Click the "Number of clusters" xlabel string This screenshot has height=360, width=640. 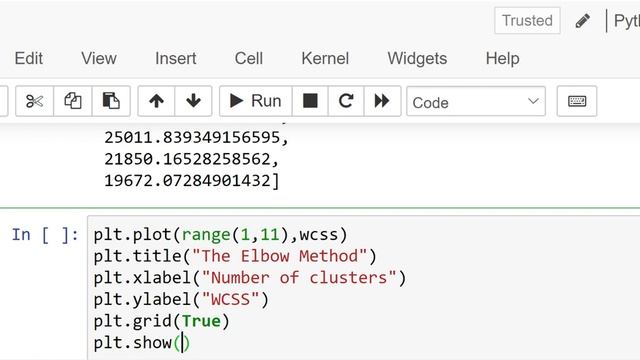(299, 278)
